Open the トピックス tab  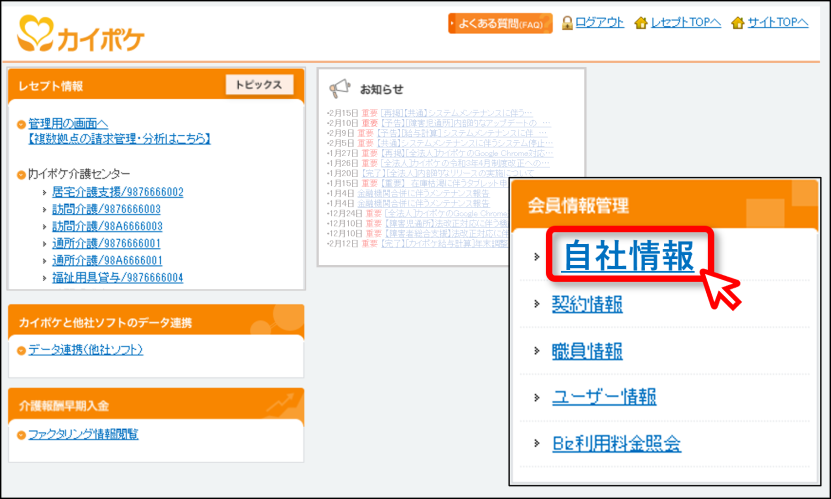pyautogui.click(x=259, y=85)
